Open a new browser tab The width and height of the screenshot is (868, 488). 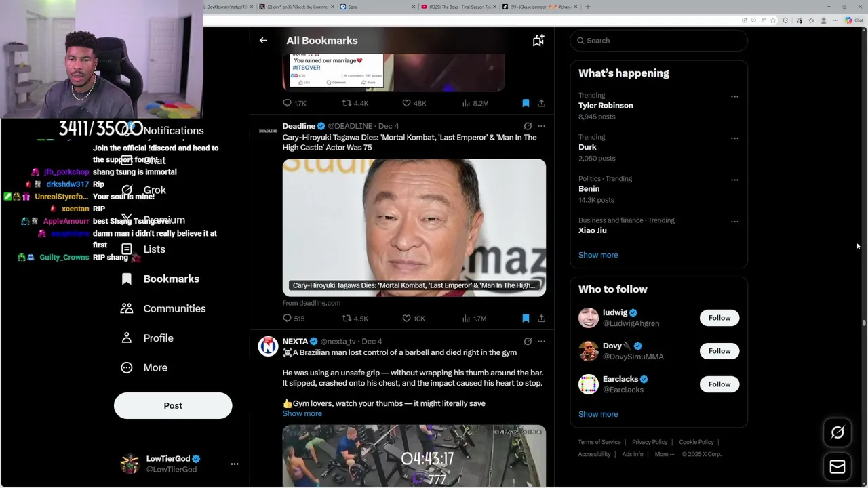(x=588, y=7)
